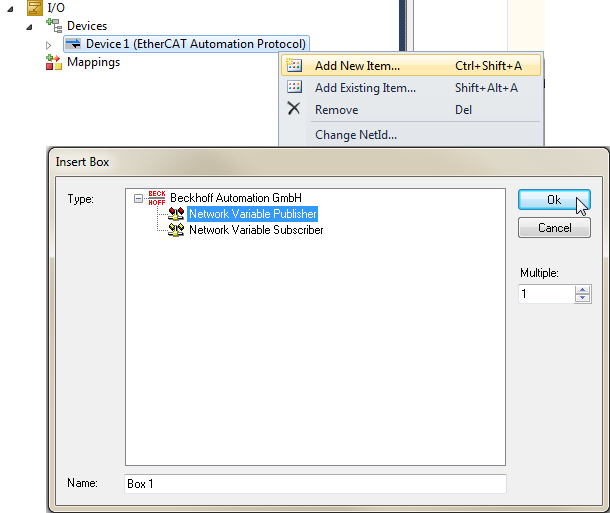Cancel the Insert Box dialog
The image size is (610, 513).
pyautogui.click(x=554, y=228)
